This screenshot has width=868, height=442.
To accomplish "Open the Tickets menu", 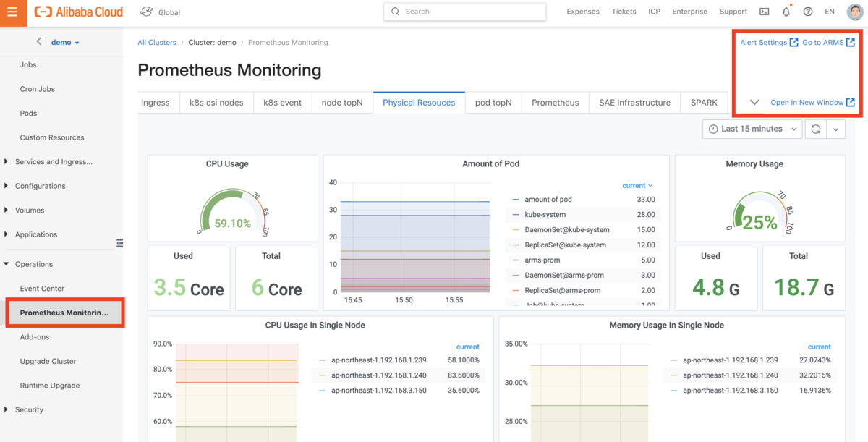I will click(x=624, y=12).
